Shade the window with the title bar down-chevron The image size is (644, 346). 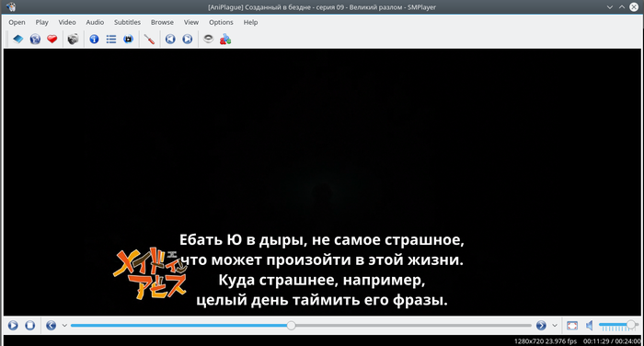point(610,7)
